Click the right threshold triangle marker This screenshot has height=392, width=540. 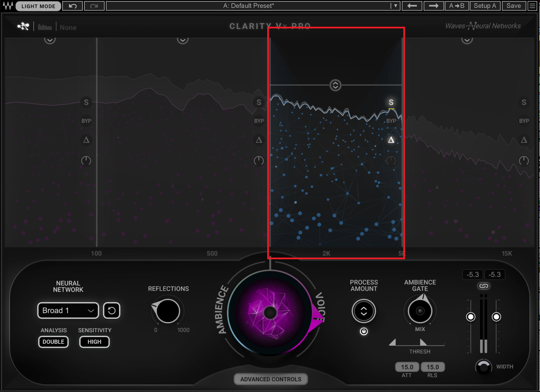[x=423, y=342]
